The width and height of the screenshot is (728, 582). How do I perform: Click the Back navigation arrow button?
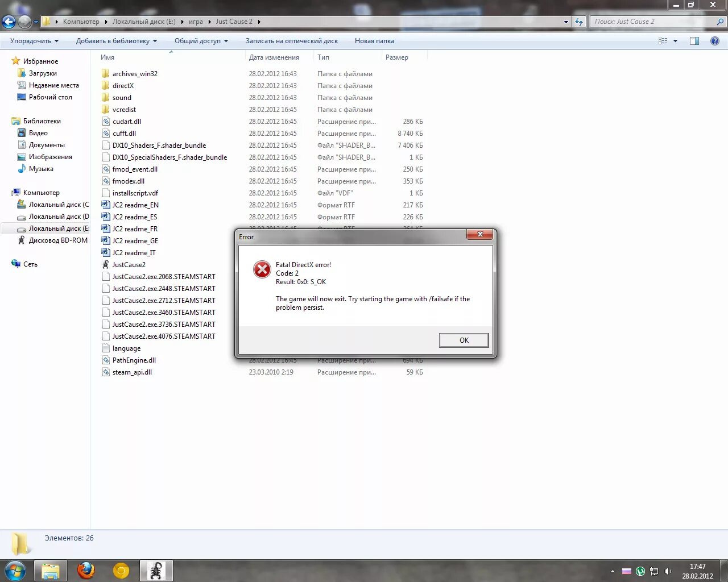point(9,22)
